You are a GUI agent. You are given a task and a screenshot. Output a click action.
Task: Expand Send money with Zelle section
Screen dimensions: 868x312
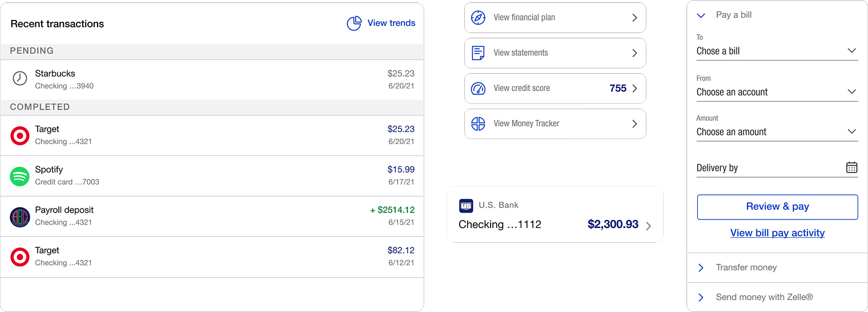(777, 297)
